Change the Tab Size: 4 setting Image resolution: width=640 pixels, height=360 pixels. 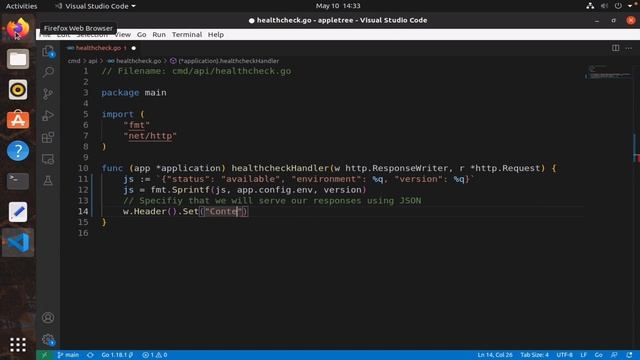click(534, 355)
